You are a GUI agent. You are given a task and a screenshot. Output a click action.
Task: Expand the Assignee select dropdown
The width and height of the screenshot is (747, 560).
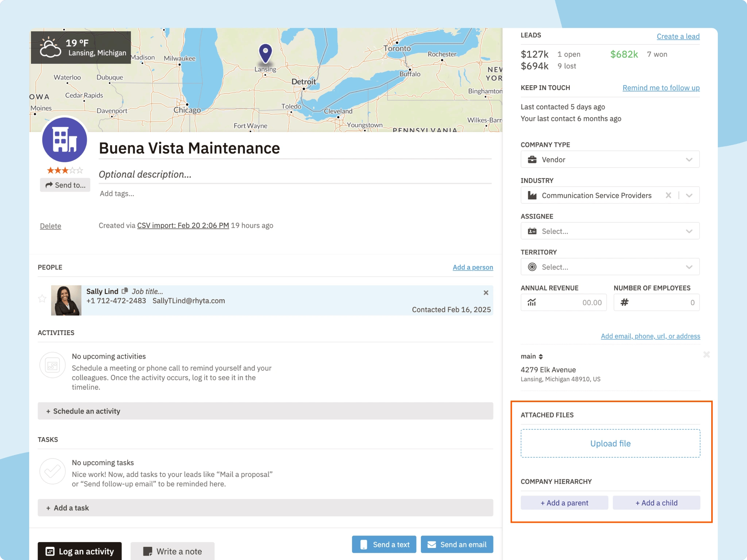pyautogui.click(x=610, y=231)
